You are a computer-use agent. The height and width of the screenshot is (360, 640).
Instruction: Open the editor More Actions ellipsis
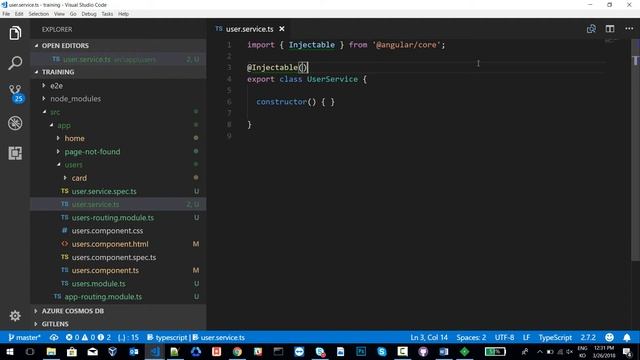point(629,29)
